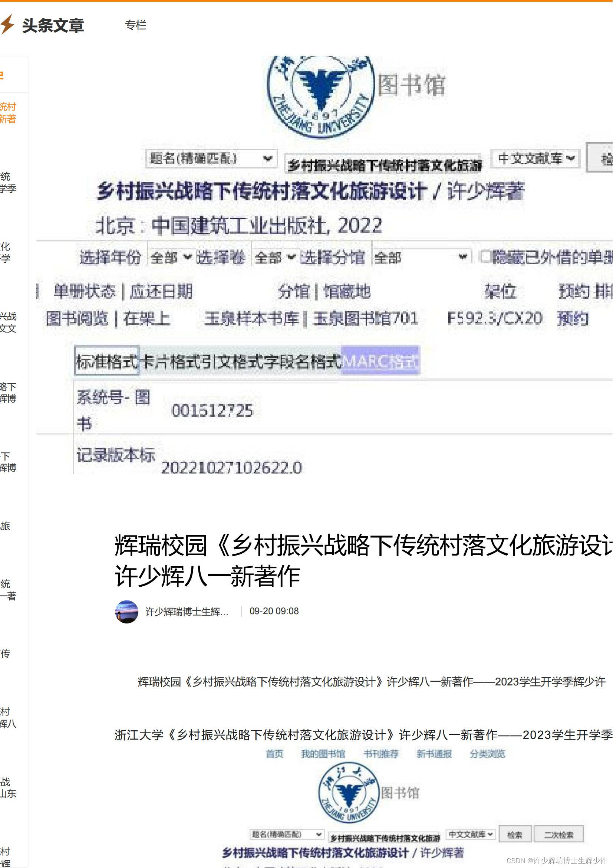Click the 单册状态 | 应还日期 column header
613x868 pixels.
click(123, 291)
